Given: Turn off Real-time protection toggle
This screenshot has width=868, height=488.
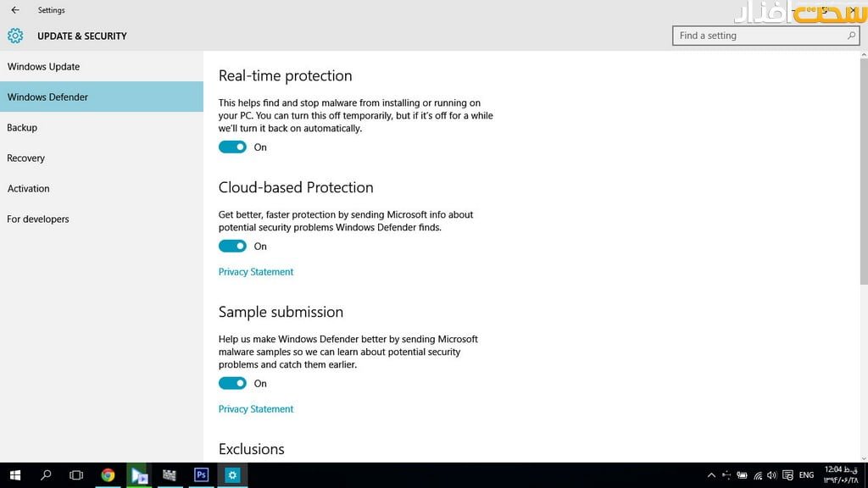Looking at the screenshot, I should pos(232,147).
